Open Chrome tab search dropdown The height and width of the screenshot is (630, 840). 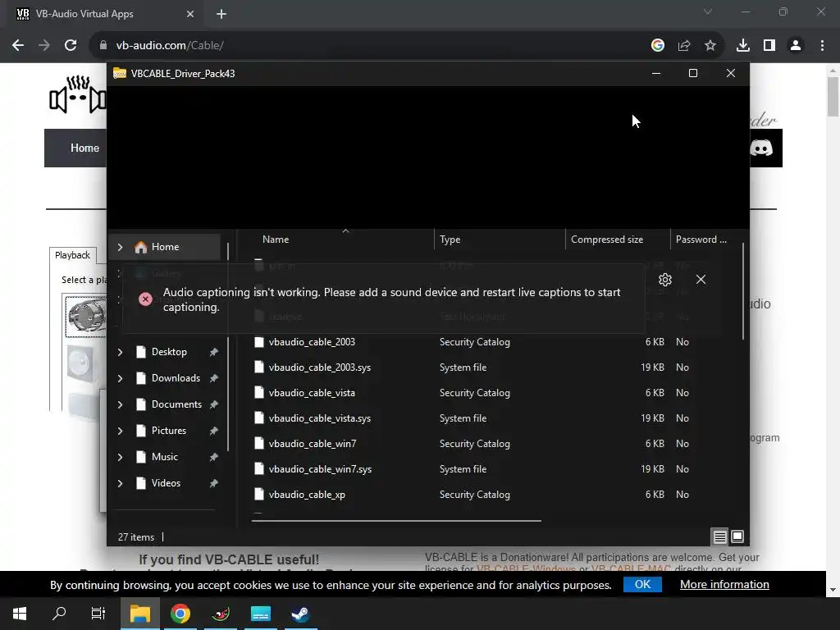coord(708,11)
